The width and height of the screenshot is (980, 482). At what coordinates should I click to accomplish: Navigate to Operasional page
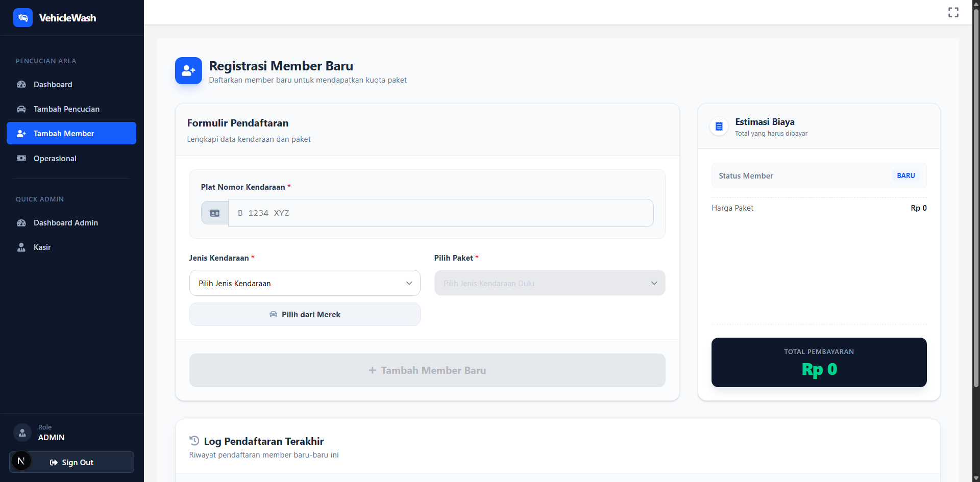(55, 159)
